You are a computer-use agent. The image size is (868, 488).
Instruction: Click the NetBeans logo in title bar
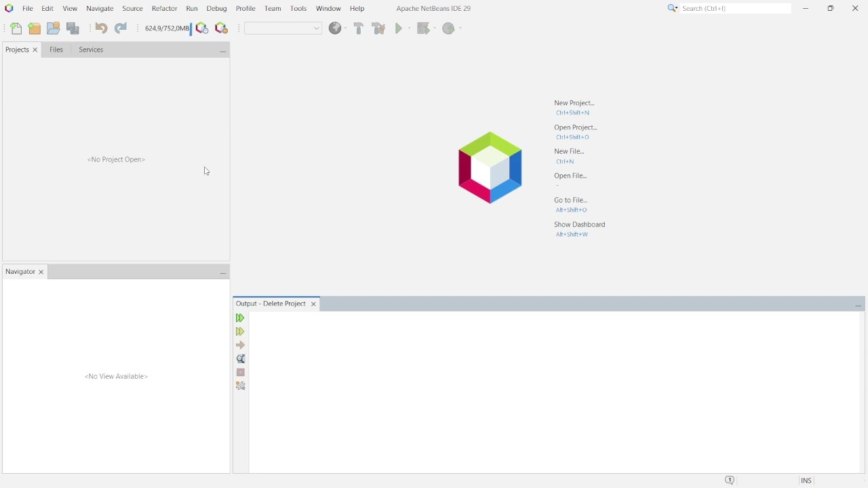pyautogui.click(x=9, y=9)
